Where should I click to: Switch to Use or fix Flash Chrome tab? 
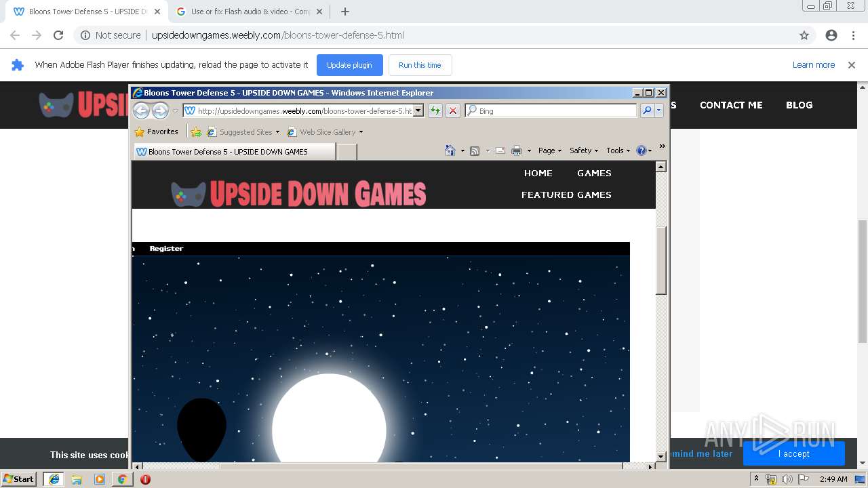(x=249, y=12)
